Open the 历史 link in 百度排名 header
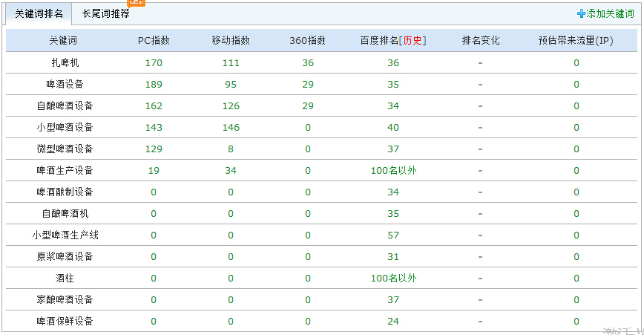This screenshot has width=644, height=335. click(413, 41)
